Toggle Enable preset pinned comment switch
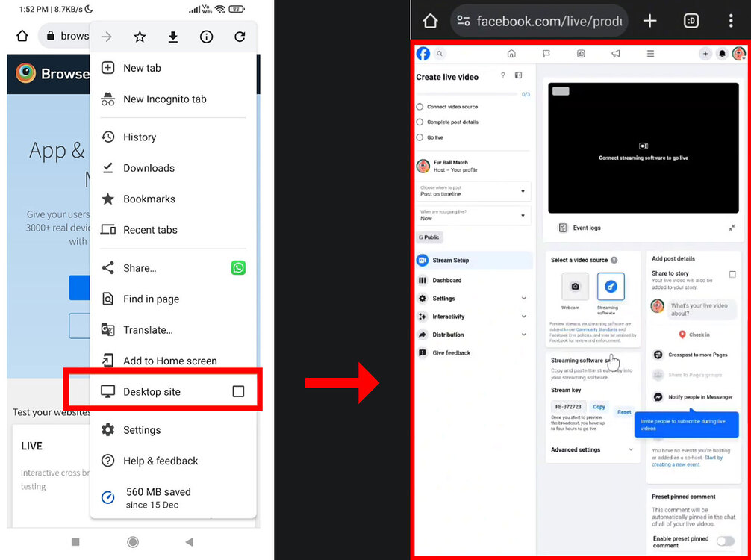The image size is (751, 560). (725, 541)
